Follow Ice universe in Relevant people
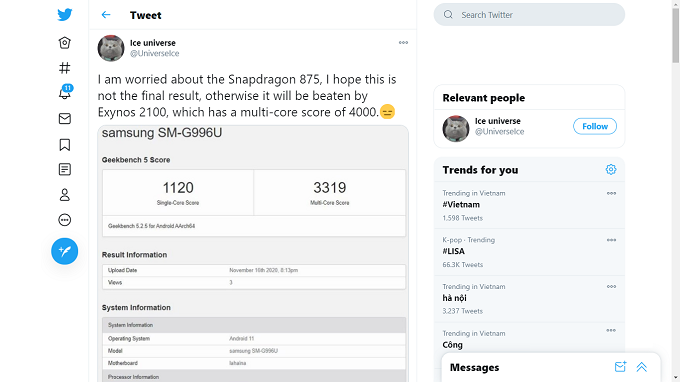680x382 pixels. 595,126
